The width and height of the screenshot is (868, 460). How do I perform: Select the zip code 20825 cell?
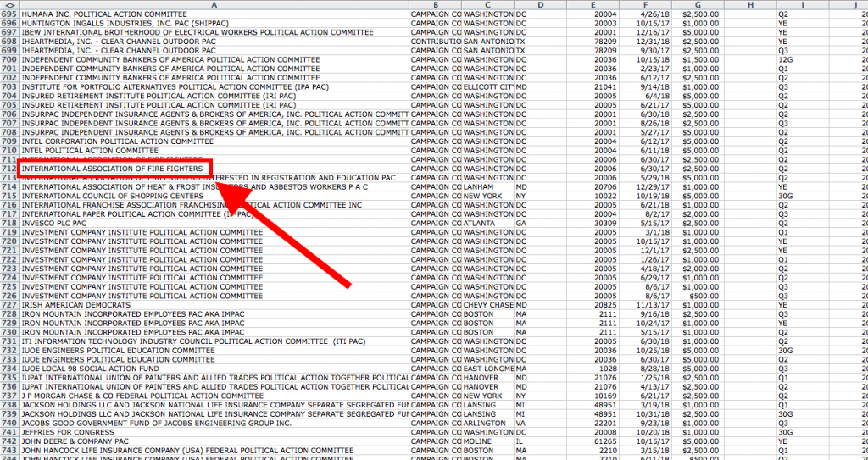click(593, 305)
